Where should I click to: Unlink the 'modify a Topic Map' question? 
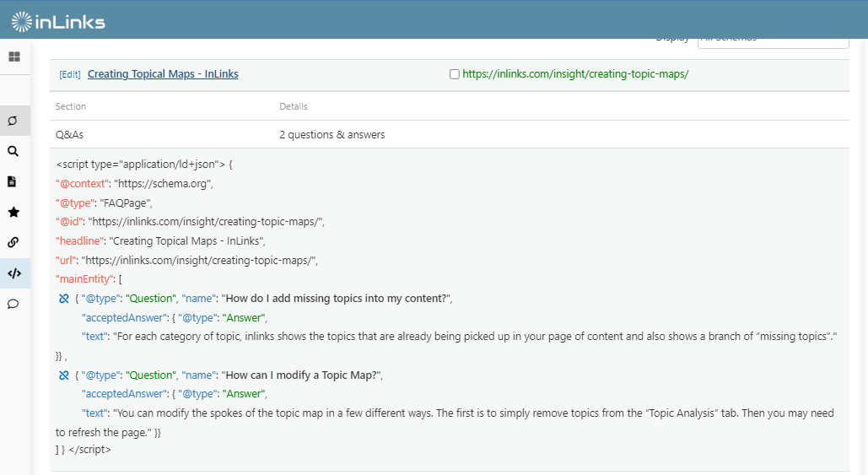[x=63, y=375]
